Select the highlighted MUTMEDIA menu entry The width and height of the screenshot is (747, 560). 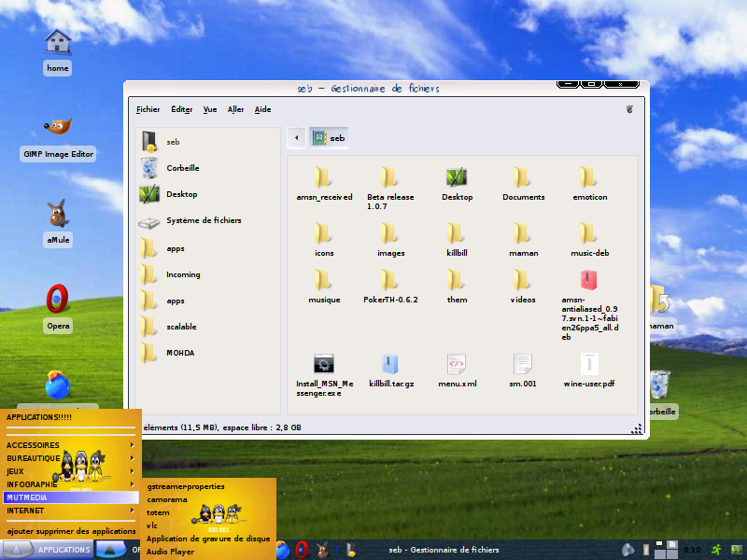point(71,497)
